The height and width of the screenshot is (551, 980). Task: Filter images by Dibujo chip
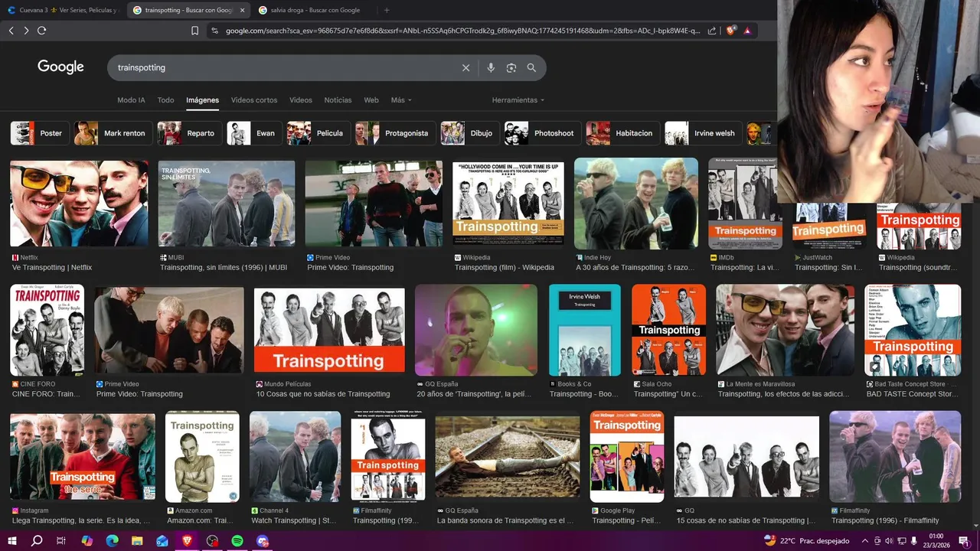[x=469, y=133]
